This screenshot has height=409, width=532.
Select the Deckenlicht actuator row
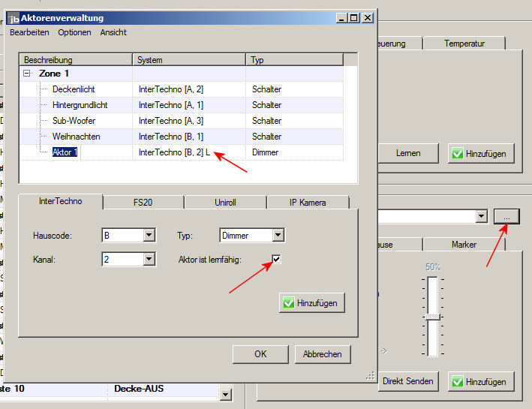tap(73, 89)
